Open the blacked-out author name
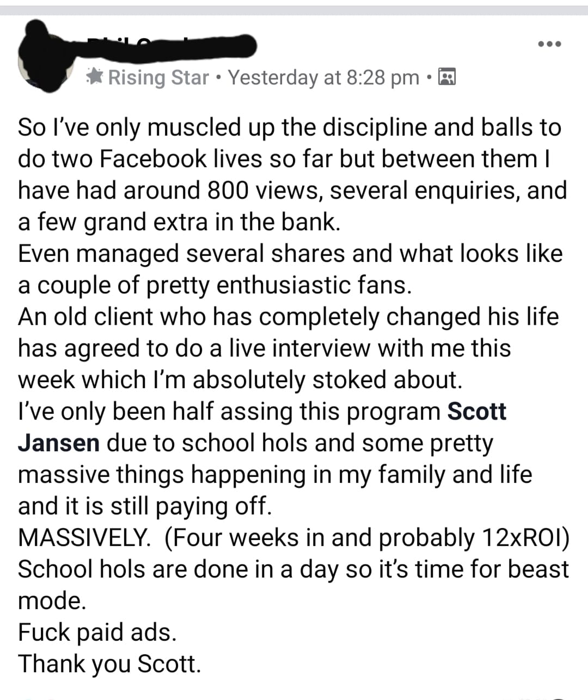Screen dimensions: 588x700 click(x=164, y=46)
